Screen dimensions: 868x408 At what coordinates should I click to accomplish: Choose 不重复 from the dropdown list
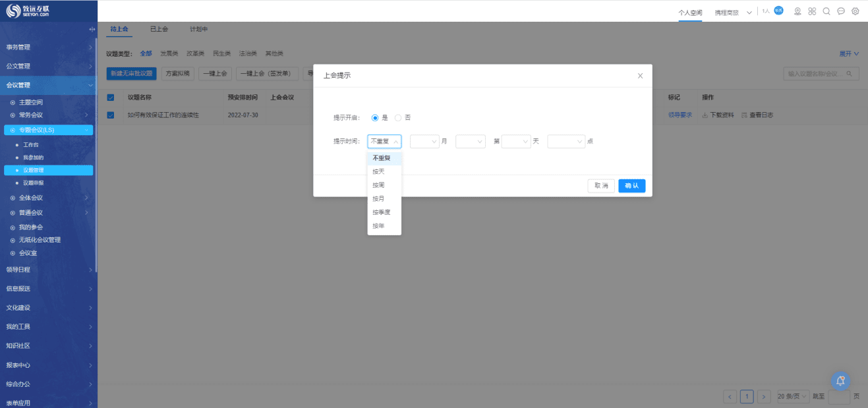384,158
